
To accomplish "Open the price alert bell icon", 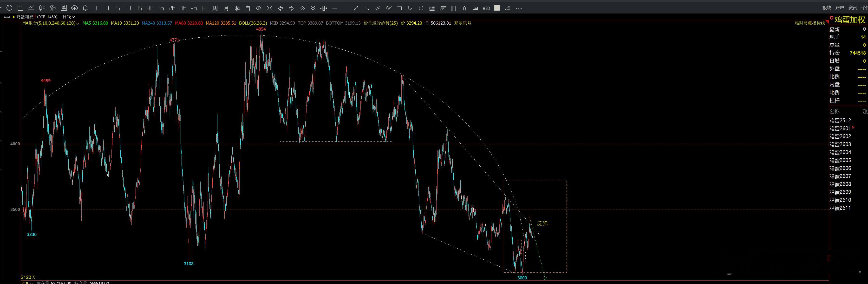I will 85,8.
